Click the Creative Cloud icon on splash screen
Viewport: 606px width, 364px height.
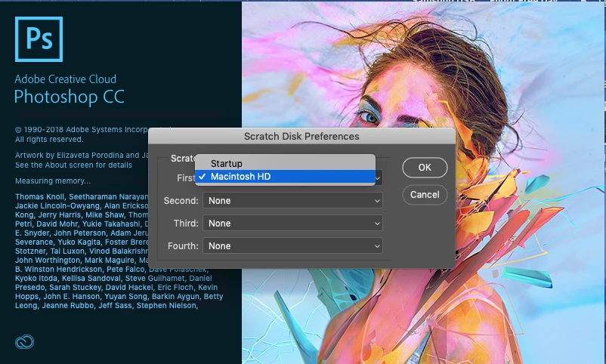[x=24, y=342]
